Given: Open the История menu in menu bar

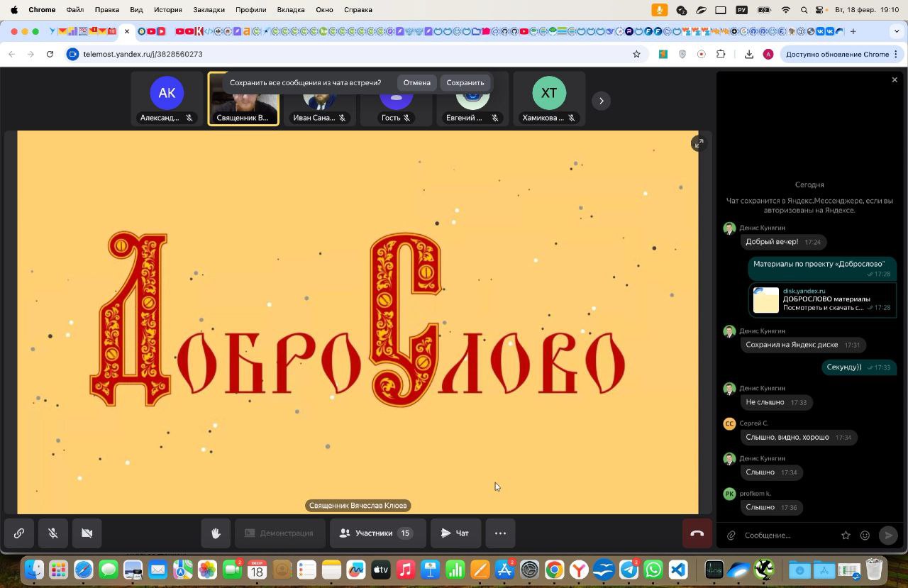Looking at the screenshot, I should pyautogui.click(x=168, y=10).
